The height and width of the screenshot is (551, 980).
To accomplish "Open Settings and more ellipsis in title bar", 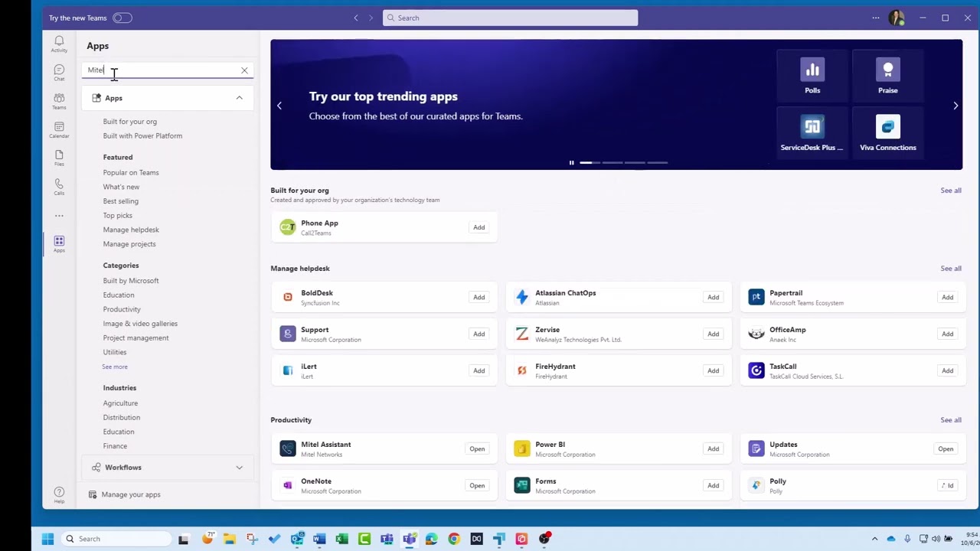I will click(876, 18).
